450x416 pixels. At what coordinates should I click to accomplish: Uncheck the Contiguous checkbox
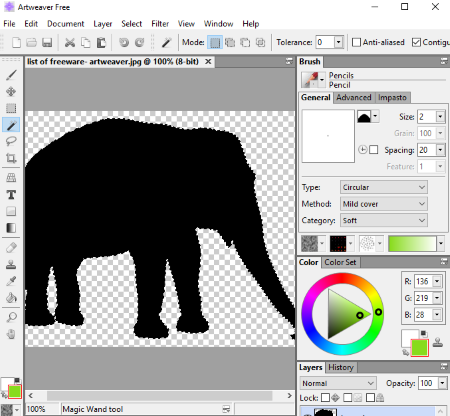[x=416, y=42]
